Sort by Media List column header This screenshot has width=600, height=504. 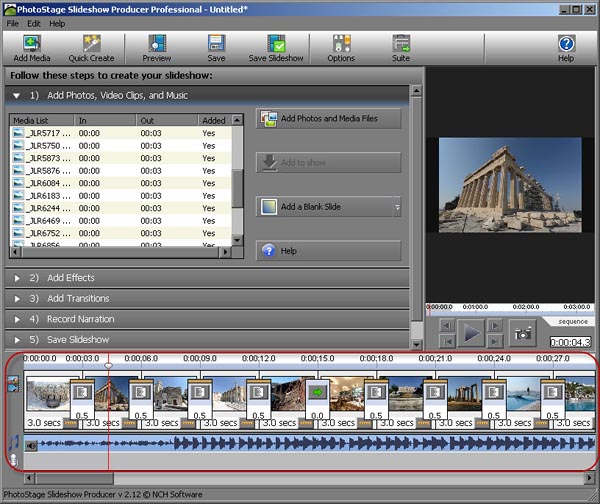point(42,121)
